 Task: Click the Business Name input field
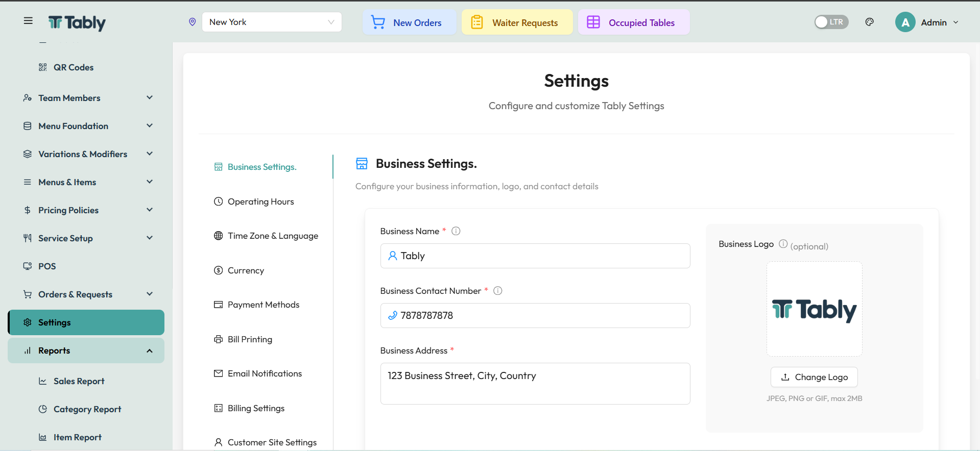pyautogui.click(x=535, y=256)
